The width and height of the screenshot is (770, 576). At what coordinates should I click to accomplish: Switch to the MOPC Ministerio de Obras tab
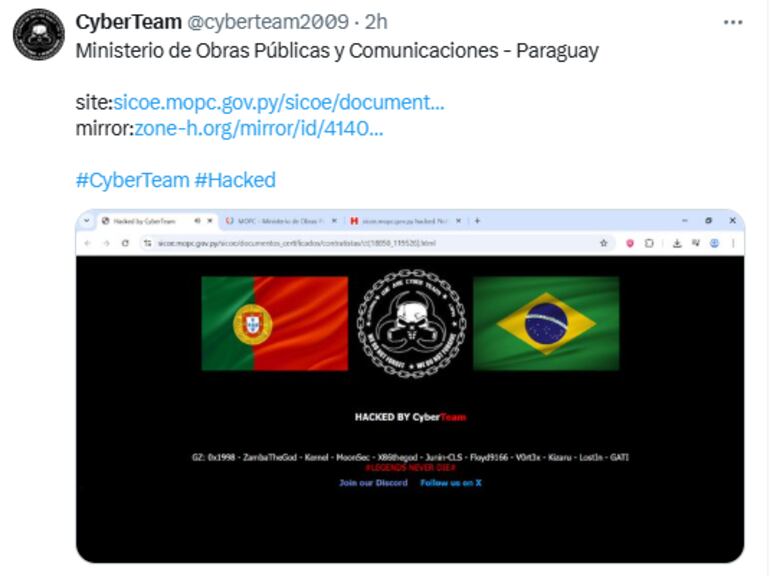(x=281, y=221)
